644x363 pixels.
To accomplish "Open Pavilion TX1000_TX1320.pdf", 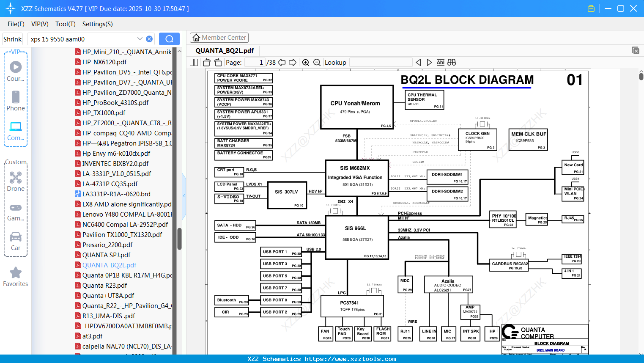I will [122, 234].
